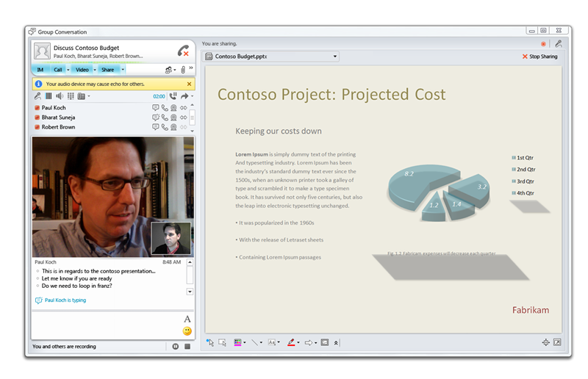Click the phone icon next to Paul Koch
This screenshot has width=588, height=379.
165,108
